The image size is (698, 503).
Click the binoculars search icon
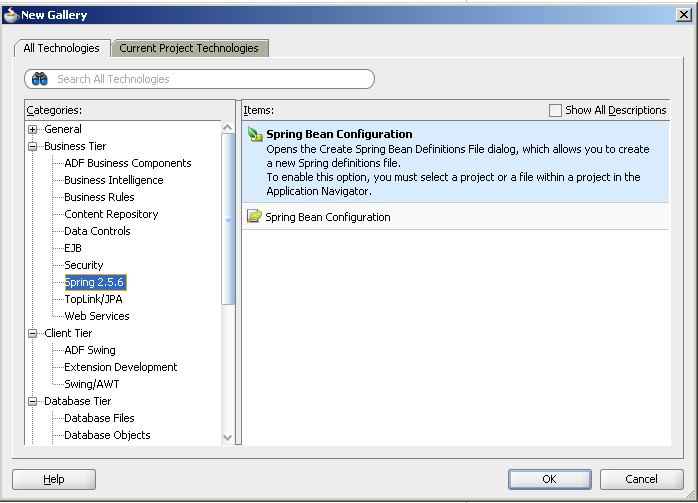pyautogui.click(x=40, y=79)
